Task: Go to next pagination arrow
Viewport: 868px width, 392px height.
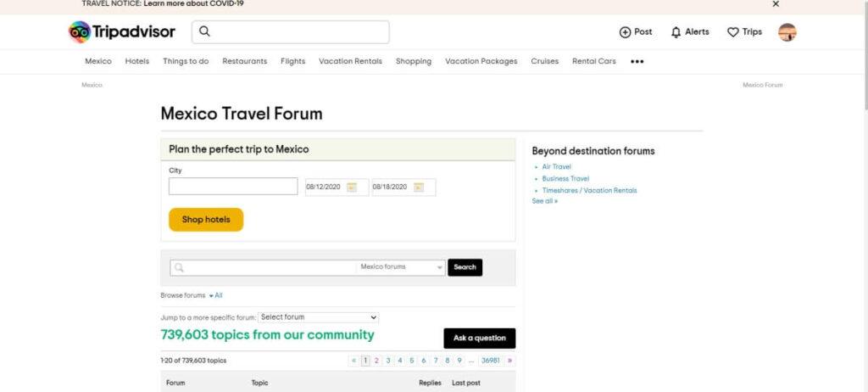Action: [509, 361]
